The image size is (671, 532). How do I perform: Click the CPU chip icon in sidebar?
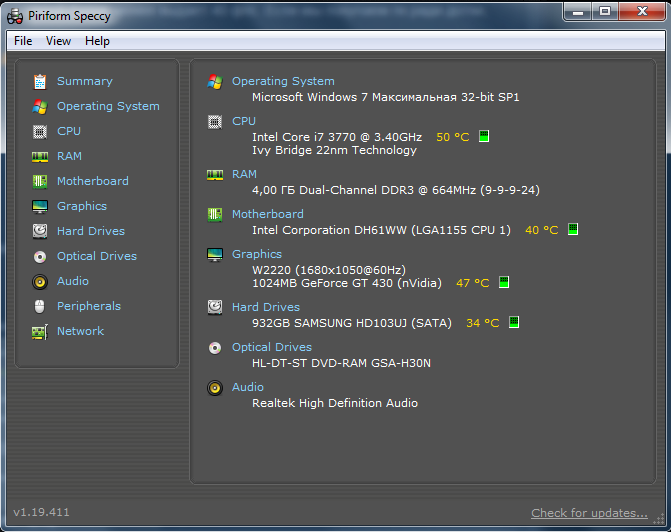[40, 131]
